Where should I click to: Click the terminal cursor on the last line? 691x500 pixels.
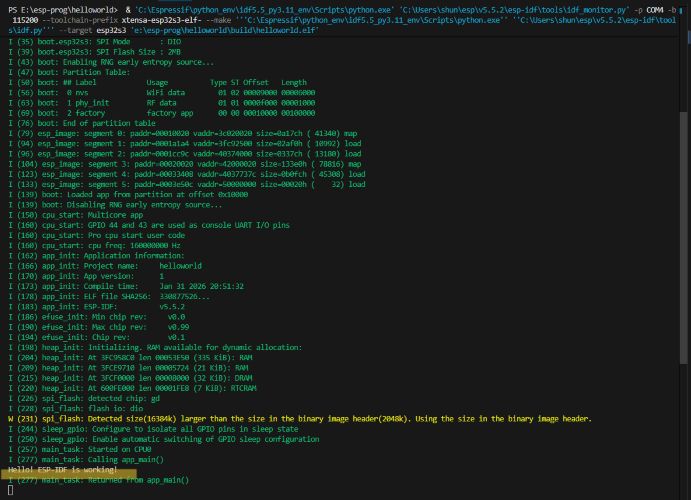[x=10, y=491]
